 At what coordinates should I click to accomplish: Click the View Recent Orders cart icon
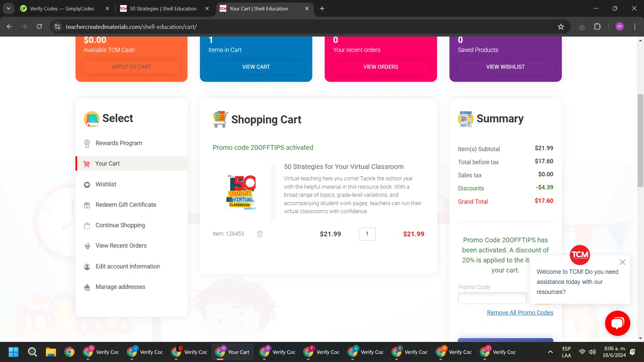point(87,246)
